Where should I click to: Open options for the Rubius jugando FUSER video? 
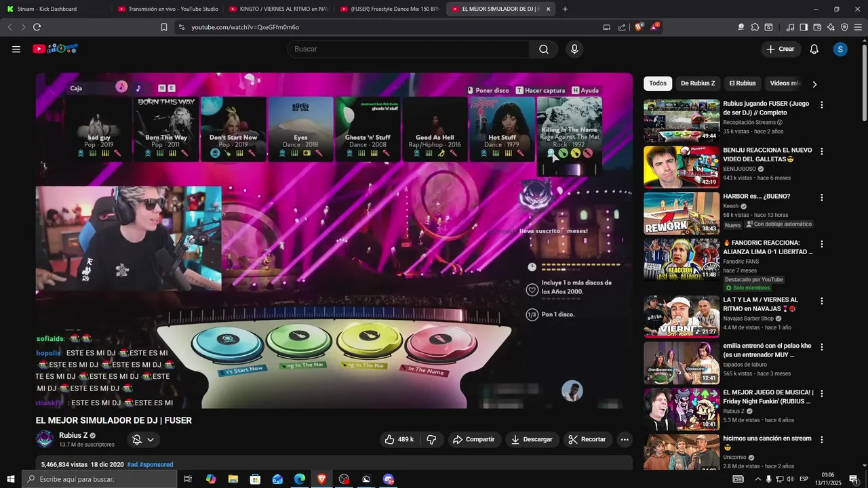tap(822, 105)
